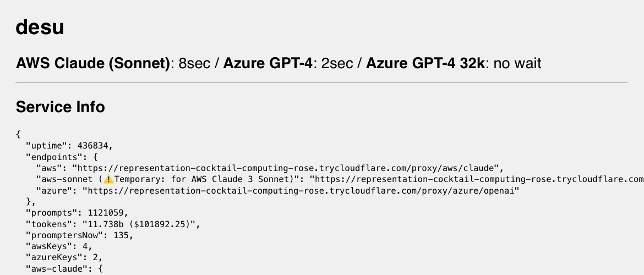
Task: Click the aws-sonnet temporary endpoint URL
Action: [x=477, y=179]
